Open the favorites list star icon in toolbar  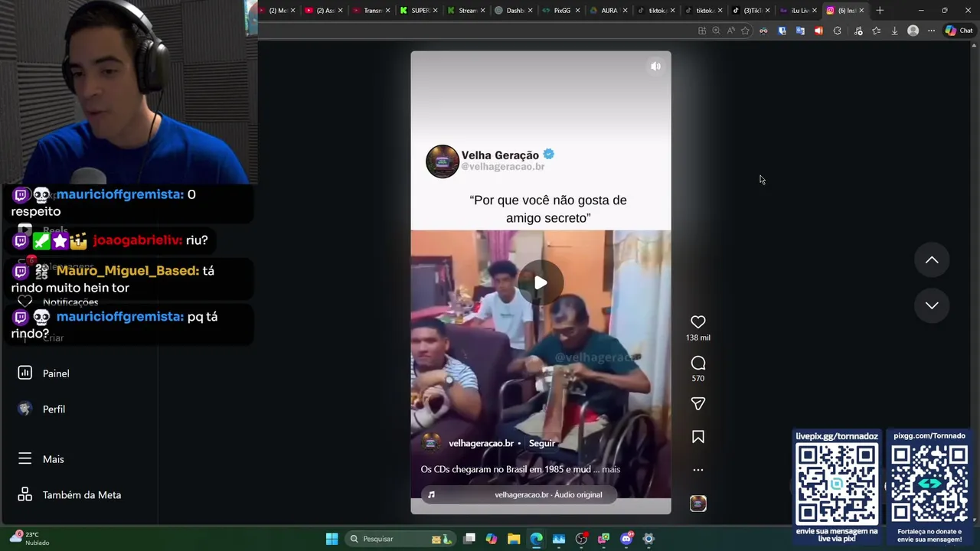tap(876, 31)
